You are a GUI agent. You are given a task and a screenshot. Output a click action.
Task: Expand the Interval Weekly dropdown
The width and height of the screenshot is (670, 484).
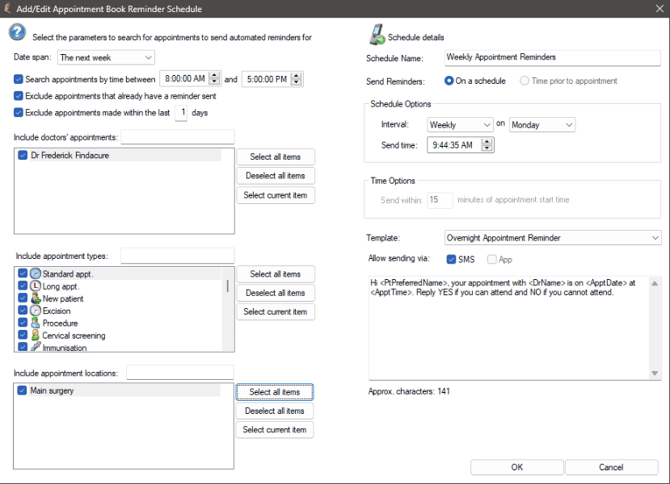pos(459,125)
